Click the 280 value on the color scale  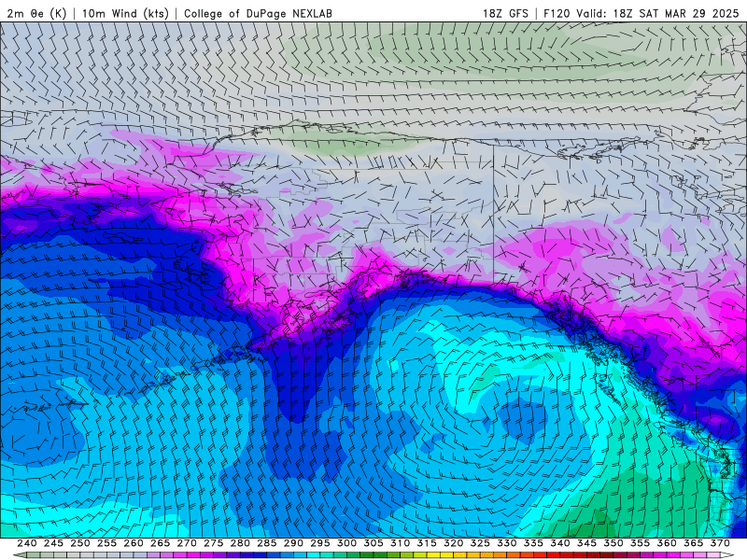(240, 543)
